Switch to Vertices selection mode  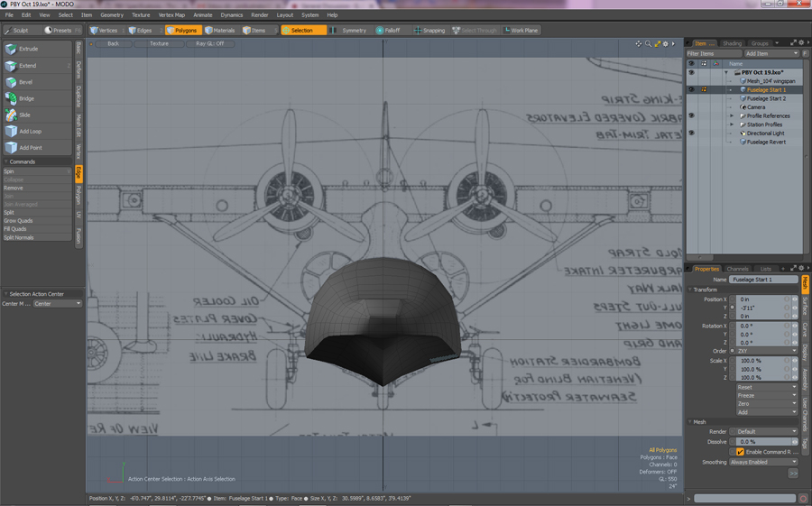pos(106,30)
